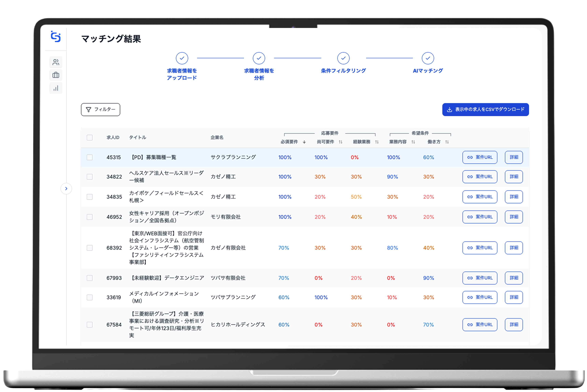Viewport: 587px width, 392px height.
Task: Show 詳細 for job 34835
Action: tap(514, 197)
